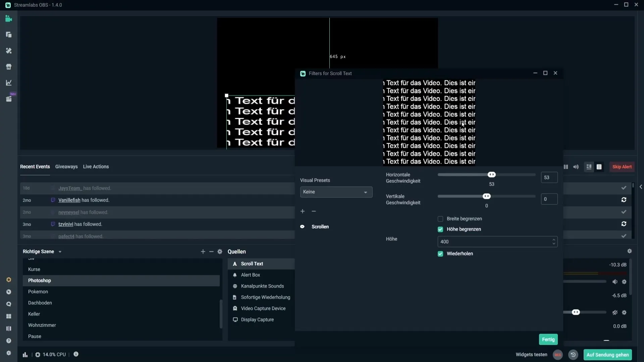The height and width of the screenshot is (362, 644).
Task: Repeat the tzvinivi follow alert
Action: coord(624,224)
